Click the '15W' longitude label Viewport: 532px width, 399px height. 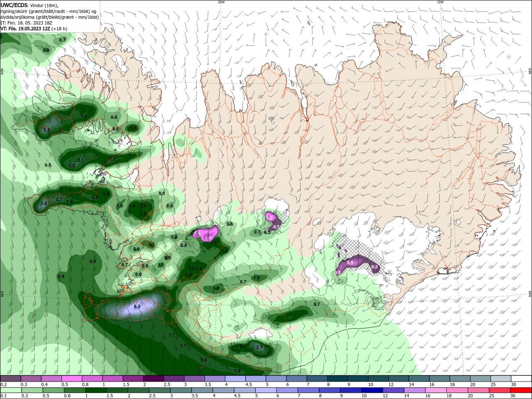(440, 2)
